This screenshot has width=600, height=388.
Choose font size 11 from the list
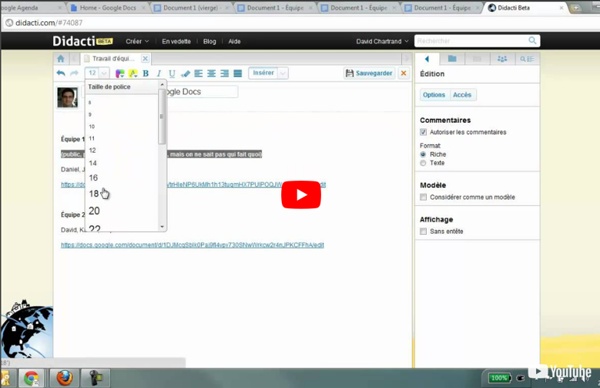click(x=91, y=138)
